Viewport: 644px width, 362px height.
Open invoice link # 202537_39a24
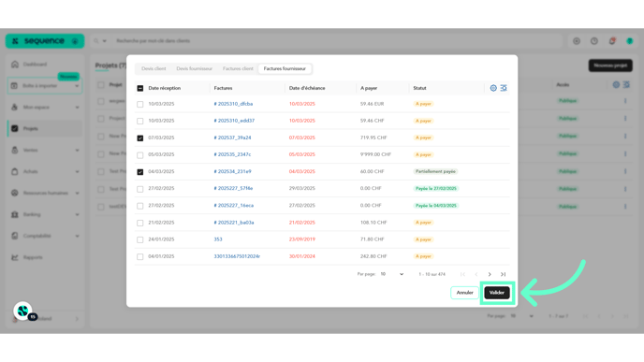[232, 138]
